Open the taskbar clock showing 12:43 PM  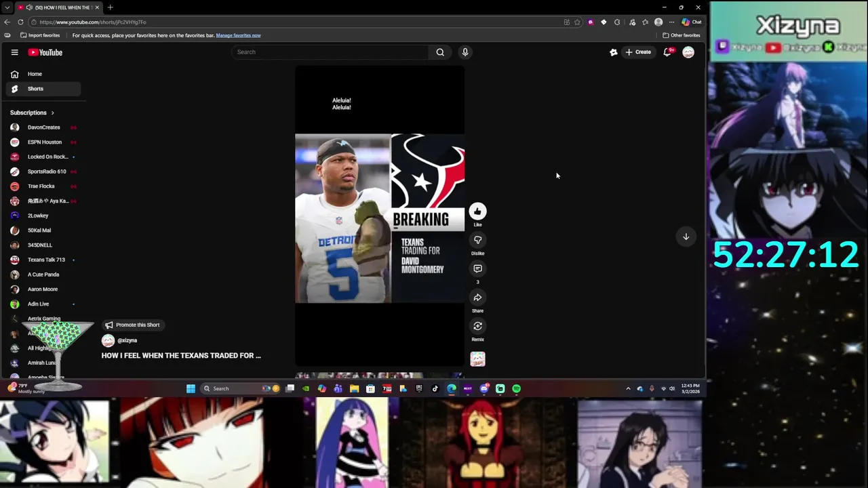[690, 388]
